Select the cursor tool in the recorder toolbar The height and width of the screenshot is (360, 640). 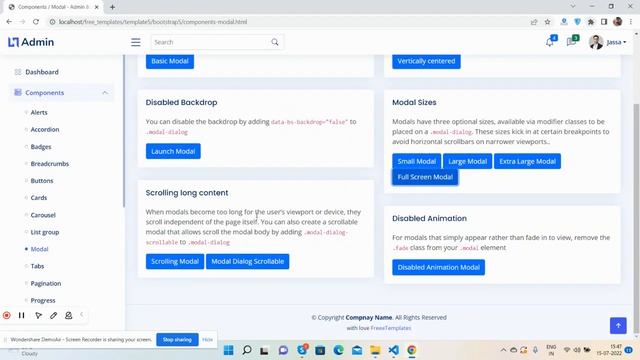tap(38, 315)
